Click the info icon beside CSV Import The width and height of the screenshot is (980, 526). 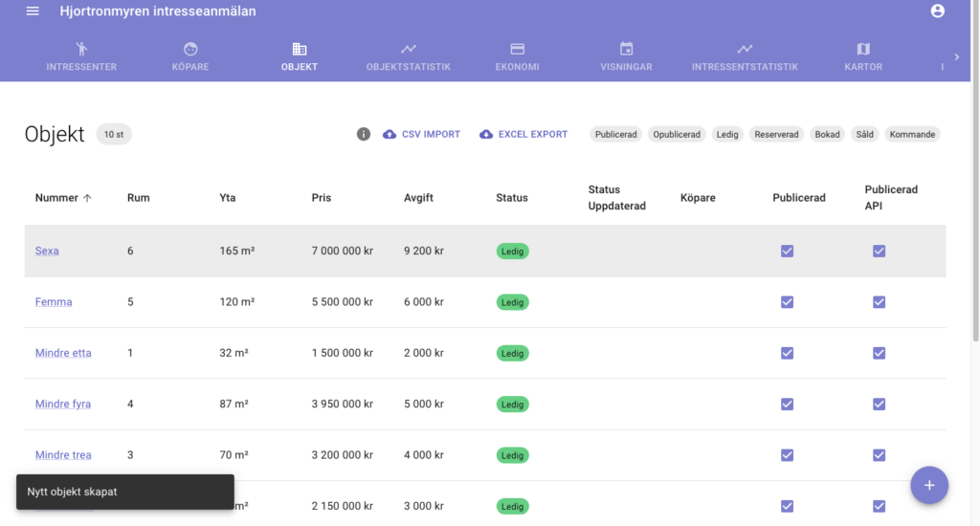[364, 135]
